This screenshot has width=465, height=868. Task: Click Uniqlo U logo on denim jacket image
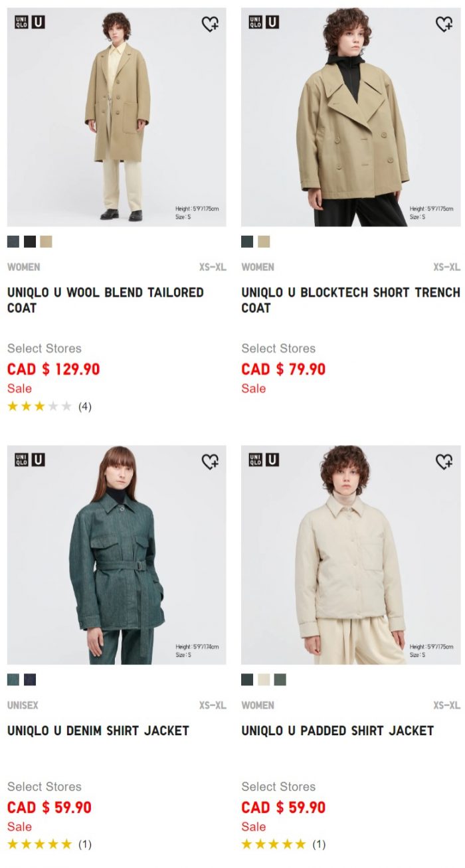point(30,460)
